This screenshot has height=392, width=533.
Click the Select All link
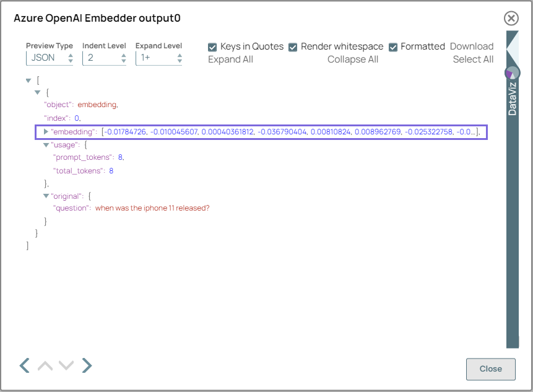(473, 59)
